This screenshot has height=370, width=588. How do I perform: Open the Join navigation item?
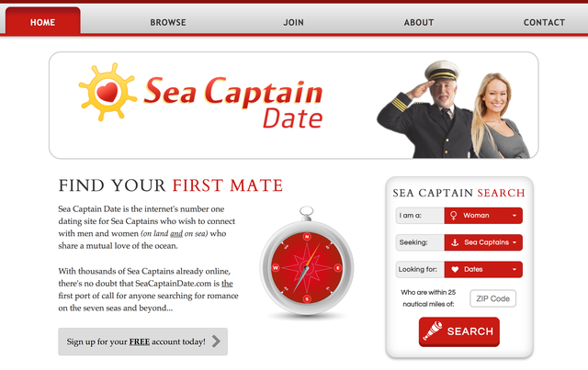pos(293,22)
